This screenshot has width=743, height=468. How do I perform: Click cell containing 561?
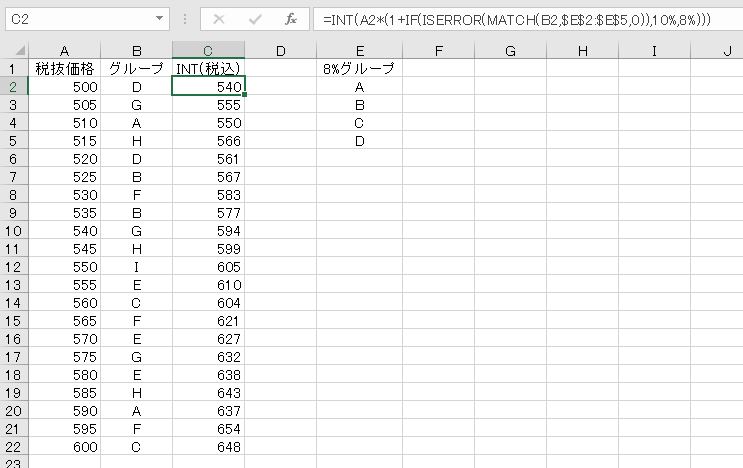[208, 159]
